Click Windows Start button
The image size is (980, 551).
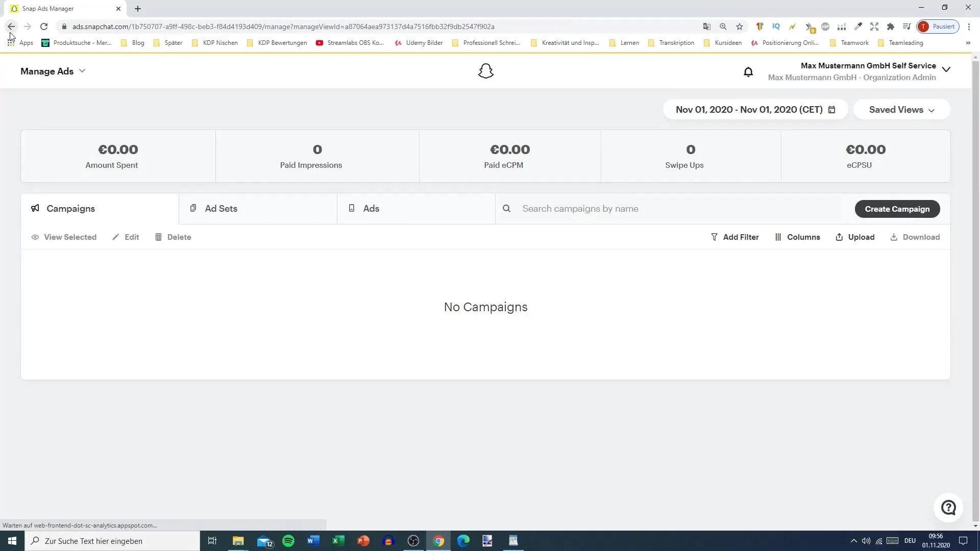pyautogui.click(x=12, y=541)
